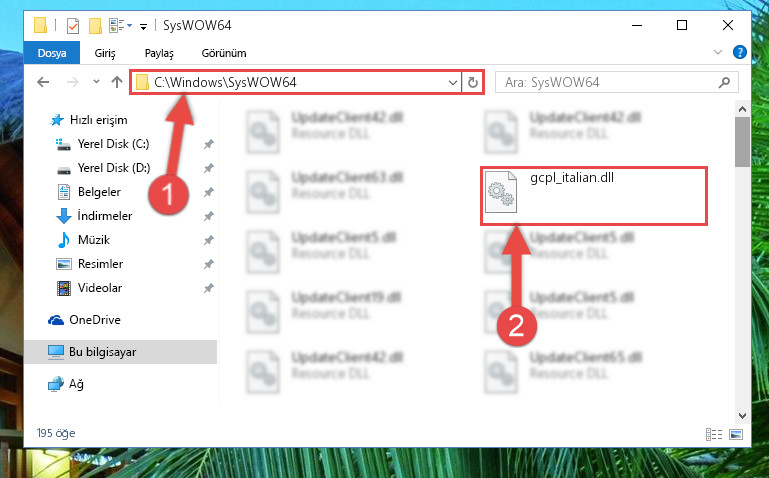This screenshot has width=769, height=478.
Task: Click the Ara: SysWOW64 search field
Action: (x=609, y=82)
